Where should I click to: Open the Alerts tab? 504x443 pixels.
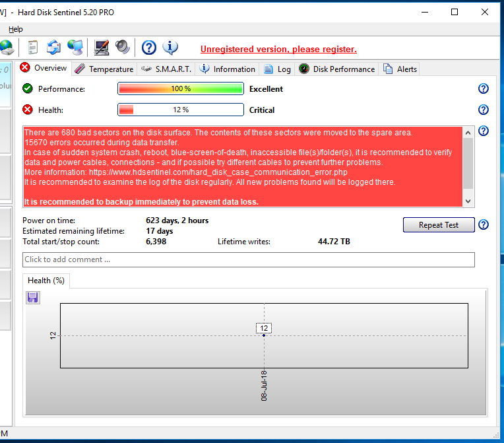click(400, 69)
